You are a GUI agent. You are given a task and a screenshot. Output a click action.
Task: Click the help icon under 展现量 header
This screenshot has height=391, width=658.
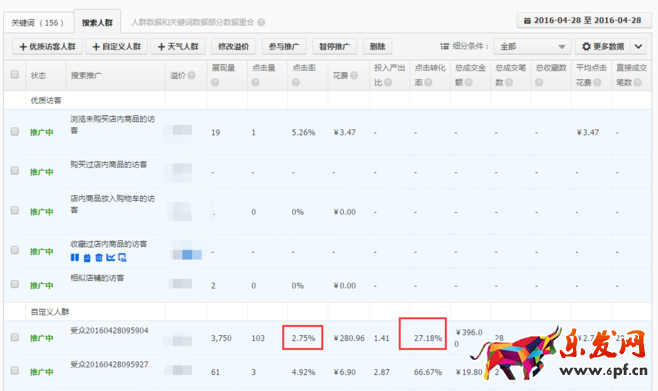tap(215, 83)
